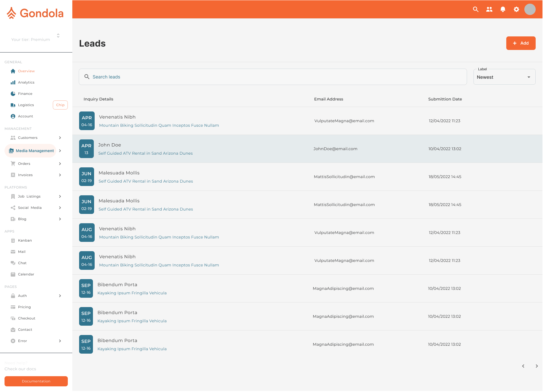Click the Documentation button
Screen dimensions: 543x392
pos(36,381)
